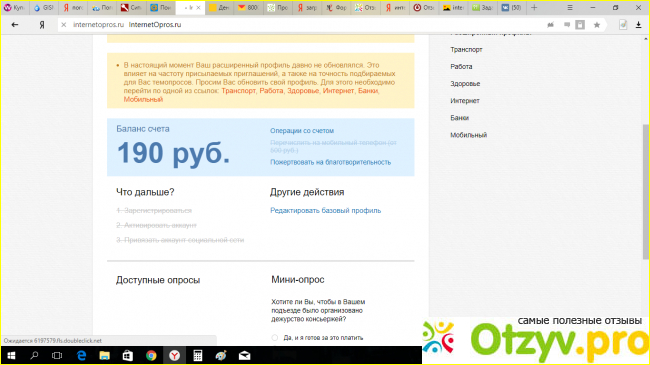The image size is (650, 365).
Task: Click orange 'Здоровье' link in the notice
Action: [x=303, y=91]
